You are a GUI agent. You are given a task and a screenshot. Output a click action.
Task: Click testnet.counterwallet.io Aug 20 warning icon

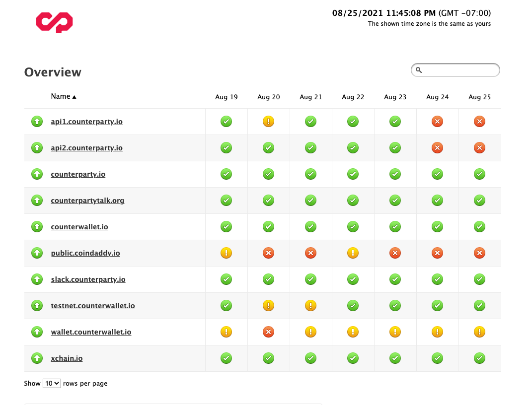[x=268, y=306]
